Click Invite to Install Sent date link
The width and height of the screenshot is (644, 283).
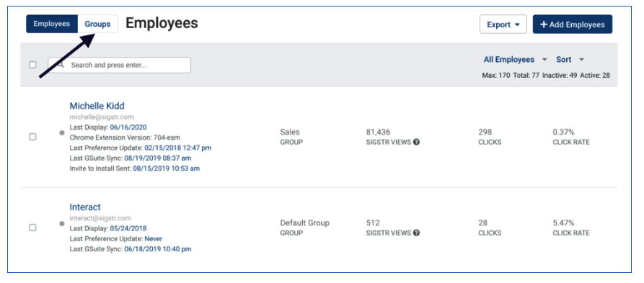(167, 169)
